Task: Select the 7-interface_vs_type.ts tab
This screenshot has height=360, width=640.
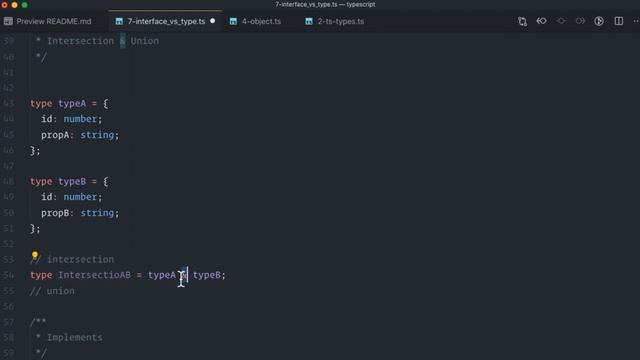Action: [166, 21]
